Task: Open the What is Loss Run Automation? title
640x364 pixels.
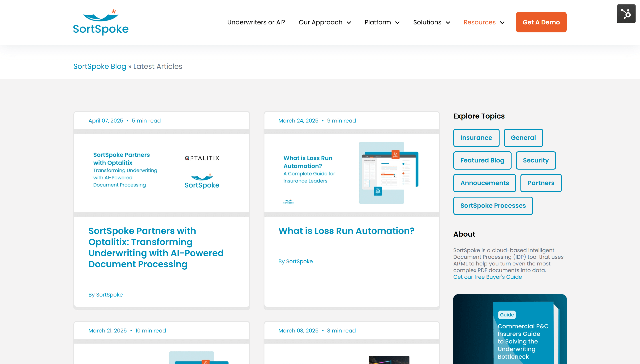Action: (346, 231)
